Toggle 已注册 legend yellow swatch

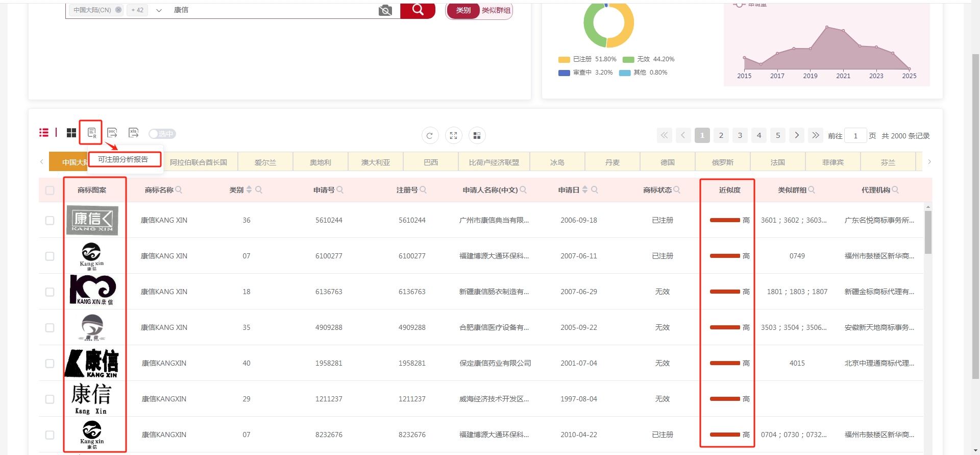[x=564, y=59]
